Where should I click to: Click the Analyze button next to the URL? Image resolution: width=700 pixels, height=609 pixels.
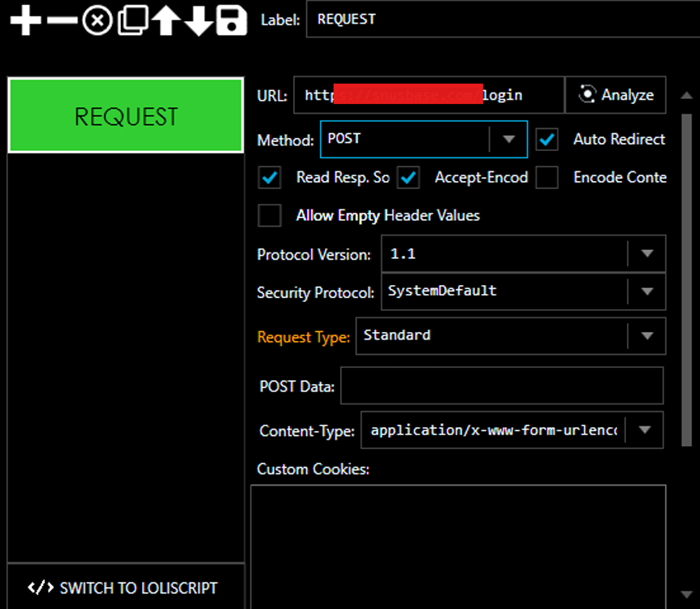[x=616, y=95]
